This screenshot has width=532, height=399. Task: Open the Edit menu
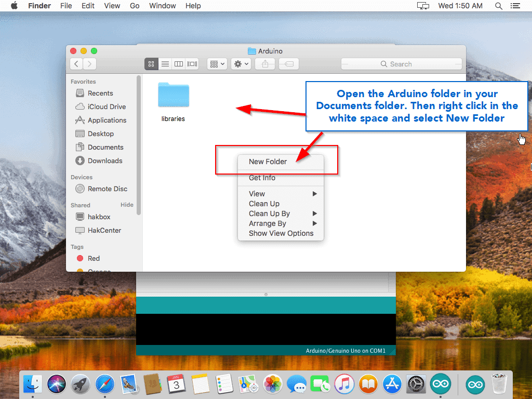point(88,6)
